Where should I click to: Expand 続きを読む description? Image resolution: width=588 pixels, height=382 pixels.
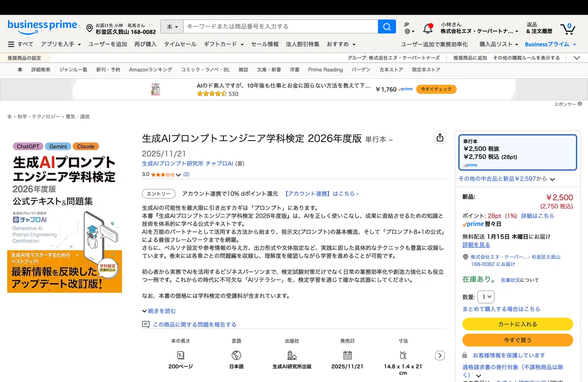pyautogui.click(x=159, y=311)
